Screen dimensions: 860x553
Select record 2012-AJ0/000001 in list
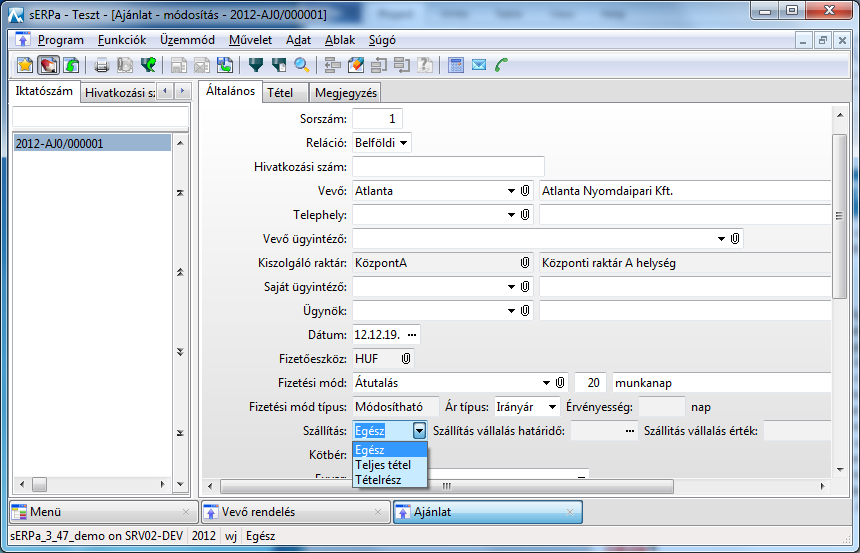(90, 143)
